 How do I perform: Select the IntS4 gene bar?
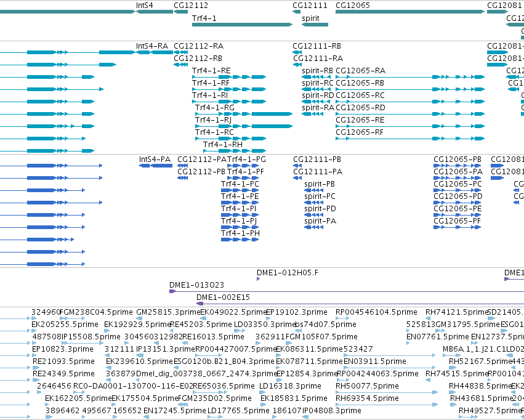pyautogui.click(x=155, y=12)
